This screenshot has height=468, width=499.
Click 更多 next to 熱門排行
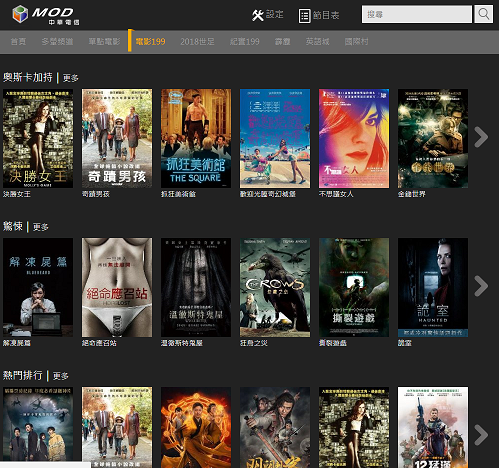(x=61, y=376)
